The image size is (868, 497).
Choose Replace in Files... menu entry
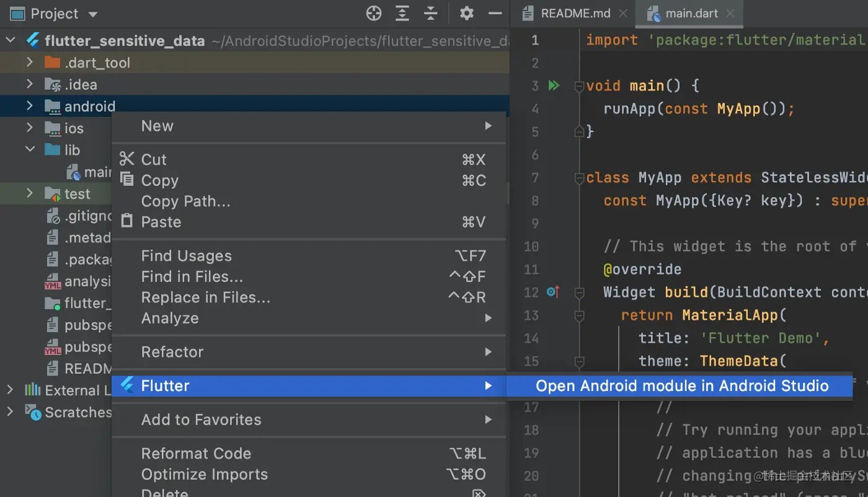pyautogui.click(x=309, y=297)
